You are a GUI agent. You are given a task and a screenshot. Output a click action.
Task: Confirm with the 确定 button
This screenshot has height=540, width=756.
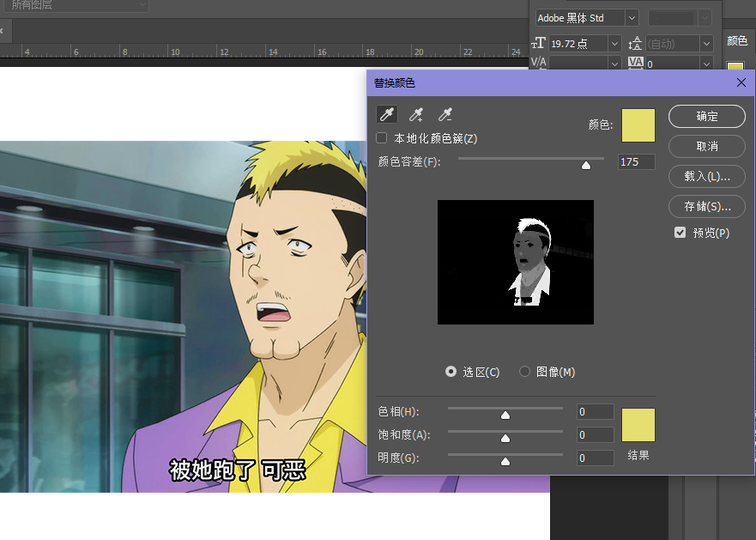click(x=707, y=116)
